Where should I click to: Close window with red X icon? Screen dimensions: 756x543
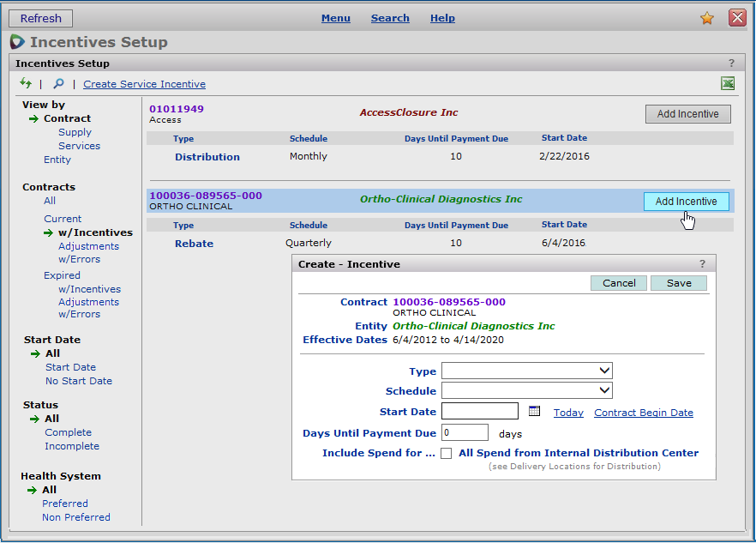click(x=736, y=18)
